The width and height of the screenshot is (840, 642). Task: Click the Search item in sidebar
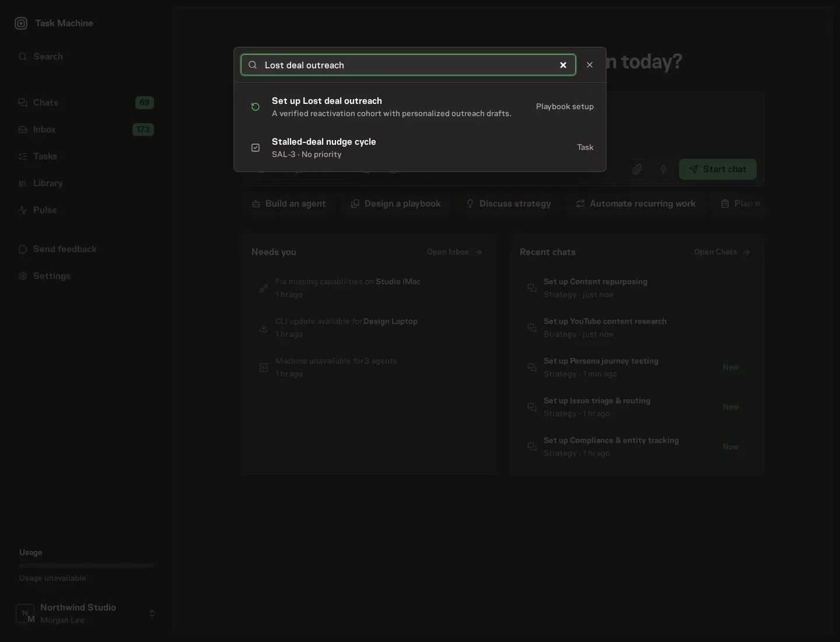(x=86, y=57)
